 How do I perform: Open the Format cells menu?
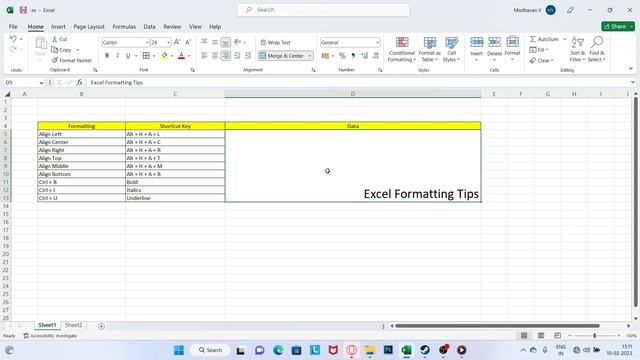(x=512, y=49)
